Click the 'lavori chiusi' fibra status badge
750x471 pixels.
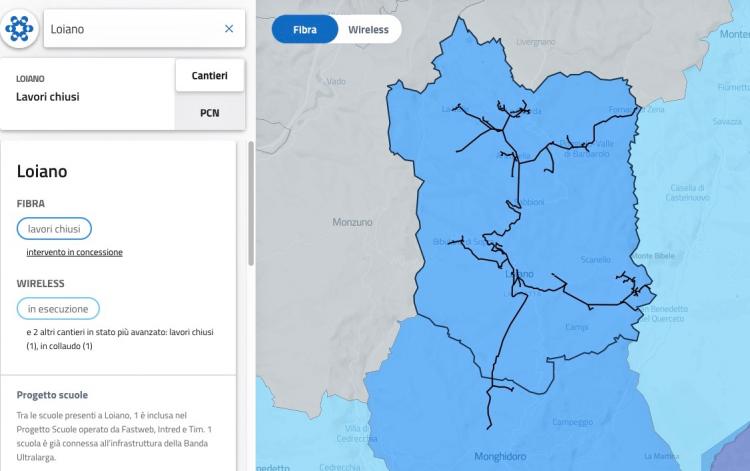[x=54, y=229]
